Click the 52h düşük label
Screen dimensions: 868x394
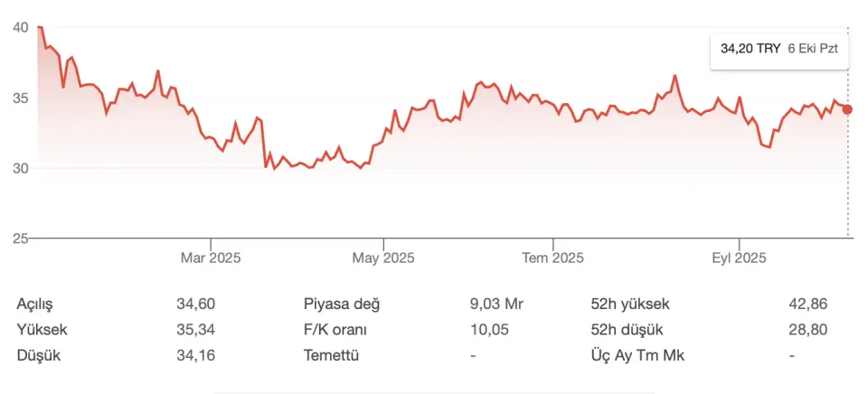[626, 330]
